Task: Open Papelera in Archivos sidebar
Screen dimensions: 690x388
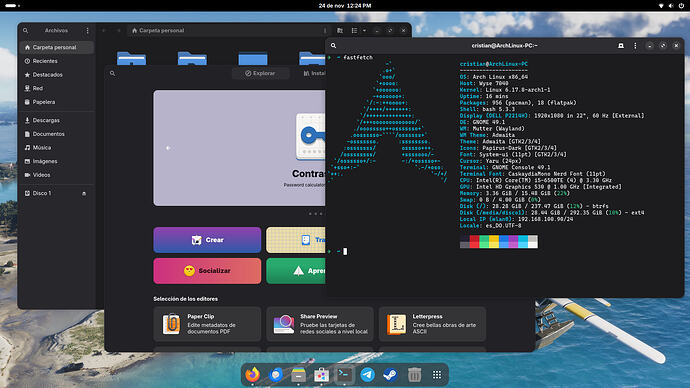Action: [56, 102]
